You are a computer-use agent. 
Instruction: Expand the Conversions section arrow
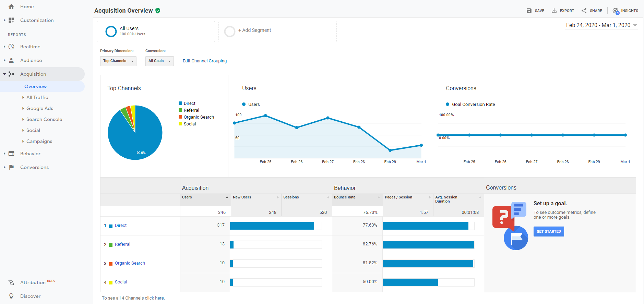[4, 167]
